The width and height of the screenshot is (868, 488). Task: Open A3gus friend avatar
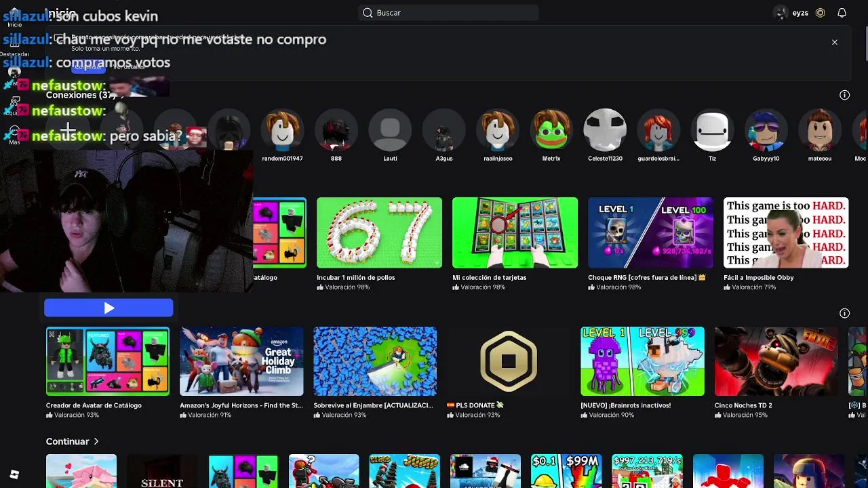point(444,129)
